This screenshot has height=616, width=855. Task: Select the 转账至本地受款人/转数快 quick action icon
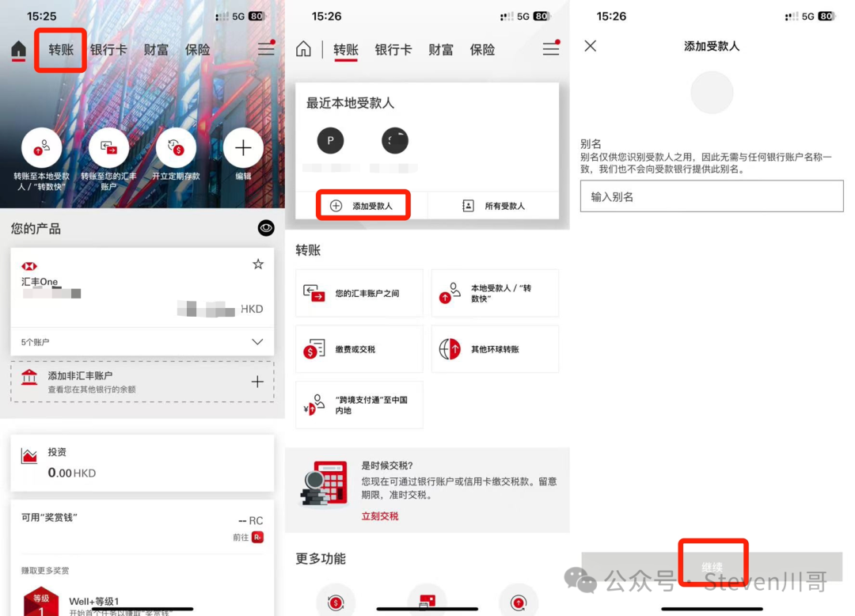(42, 148)
